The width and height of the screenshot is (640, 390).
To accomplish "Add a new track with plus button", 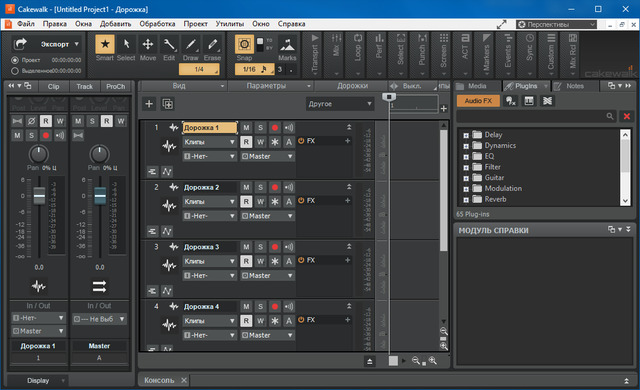I will click(x=149, y=104).
